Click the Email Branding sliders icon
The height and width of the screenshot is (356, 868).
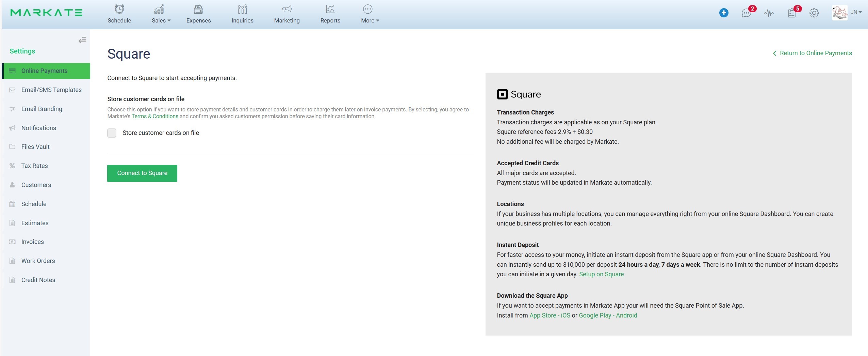tap(12, 109)
